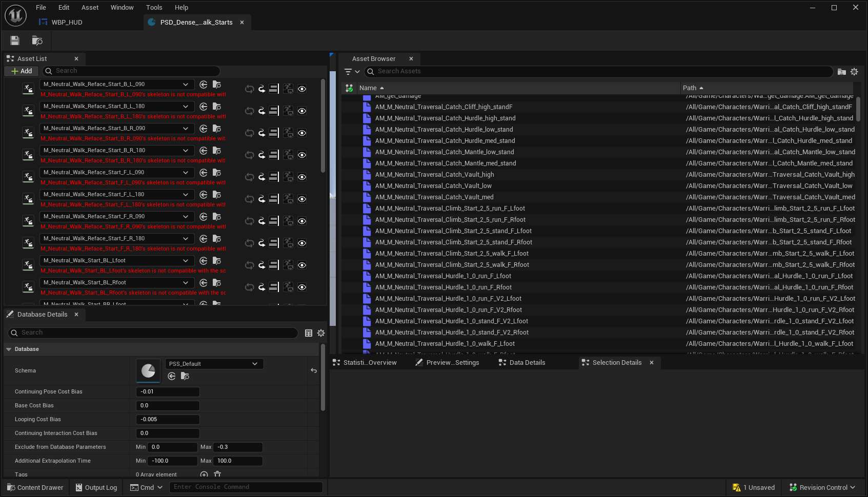Click the looping icon on M_Neutral_Walk_Reface_Start_B_L_090 row
868x497 pixels.
pyautogui.click(x=250, y=89)
